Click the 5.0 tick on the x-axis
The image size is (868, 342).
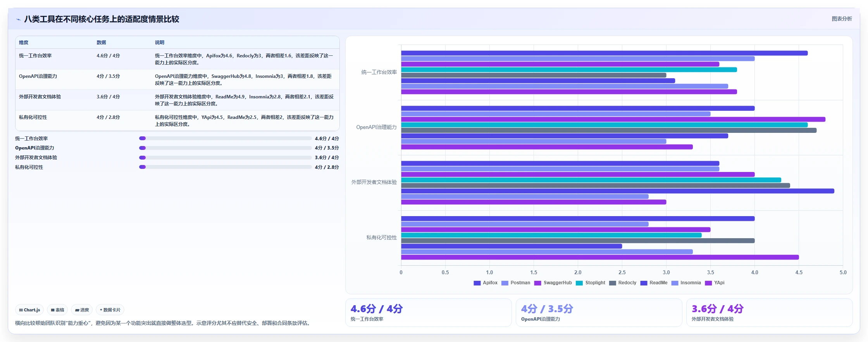coord(843,273)
